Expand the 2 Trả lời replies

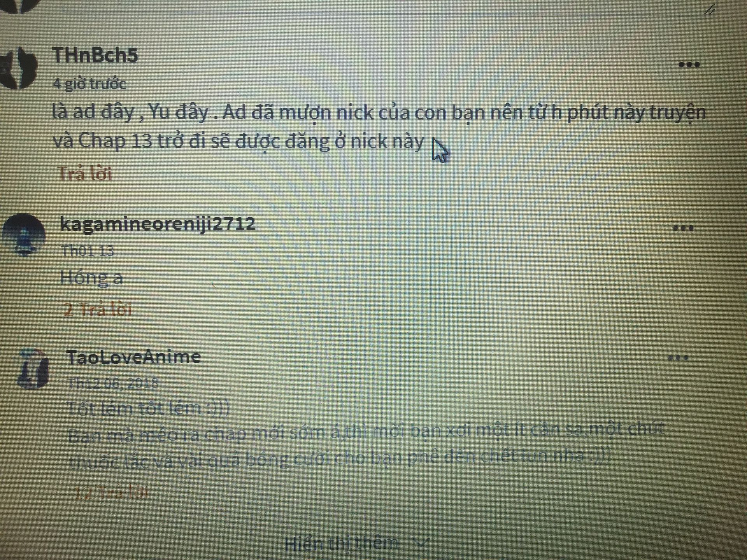[98, 309]
